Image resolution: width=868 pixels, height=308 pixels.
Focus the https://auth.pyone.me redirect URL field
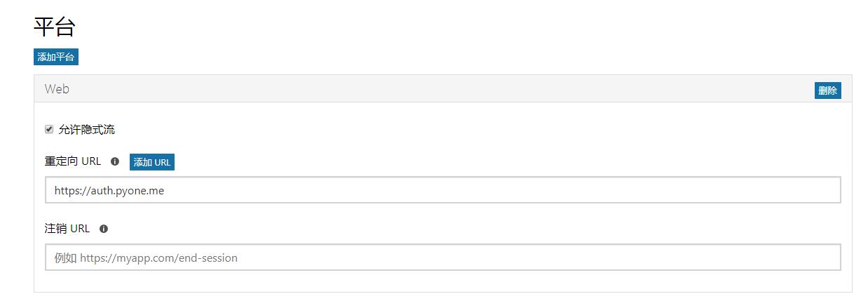coord(442,190)
